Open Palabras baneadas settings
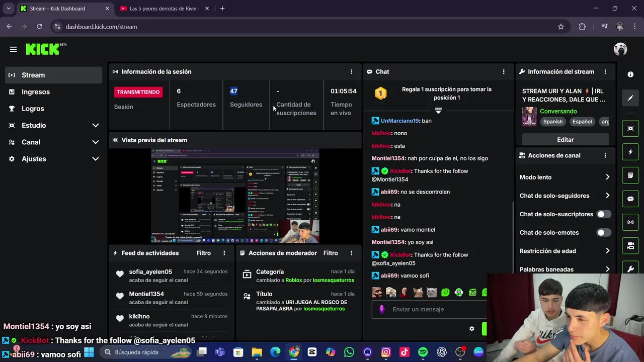This screenshot has width=644, height=362. [x=565, y=269]
